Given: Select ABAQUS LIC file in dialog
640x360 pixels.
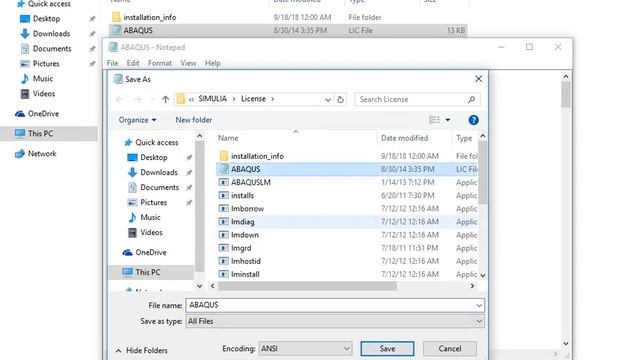Looking at the screenshot, I should click(346, 169).
